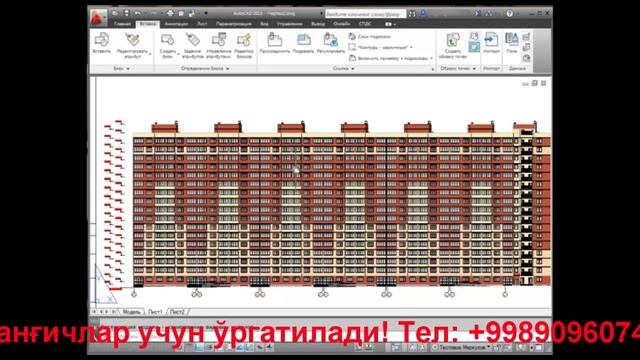Expand the Блок panel title arrow
The image size is (640, 360).
tap(128, 69)
